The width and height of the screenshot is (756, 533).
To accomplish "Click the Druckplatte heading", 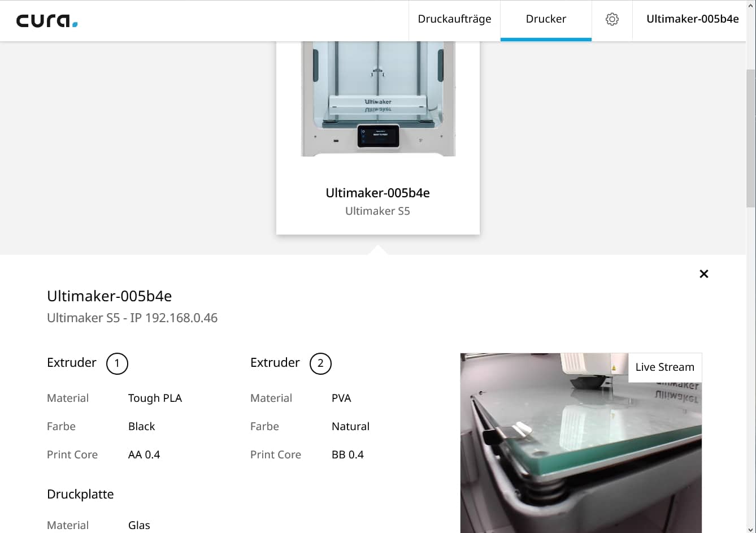I will click(80, 494).
